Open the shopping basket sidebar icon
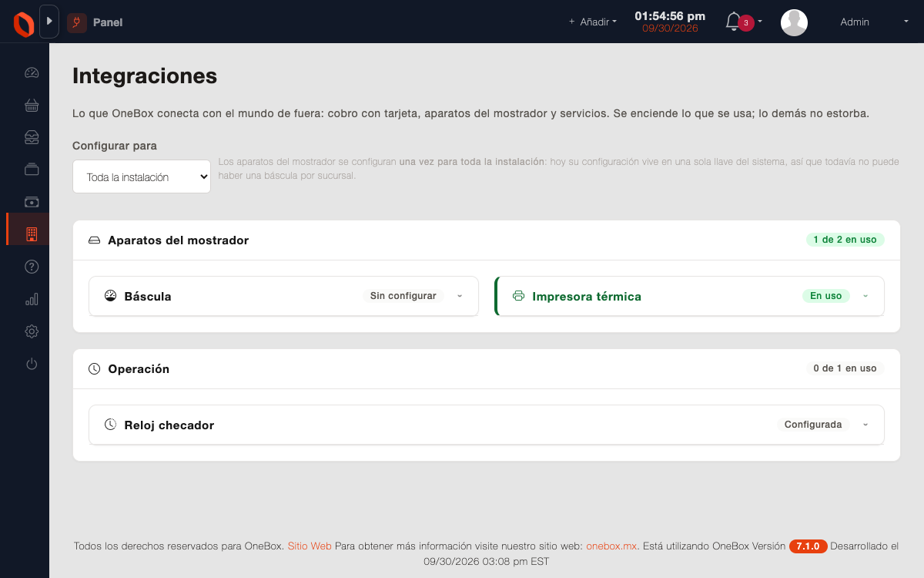 [x=32, y=106]
